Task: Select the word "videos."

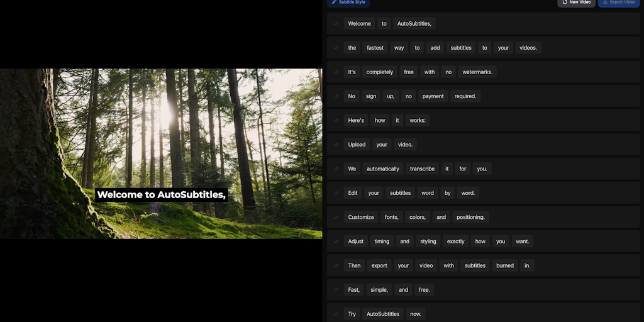Action: click(528, 48)
